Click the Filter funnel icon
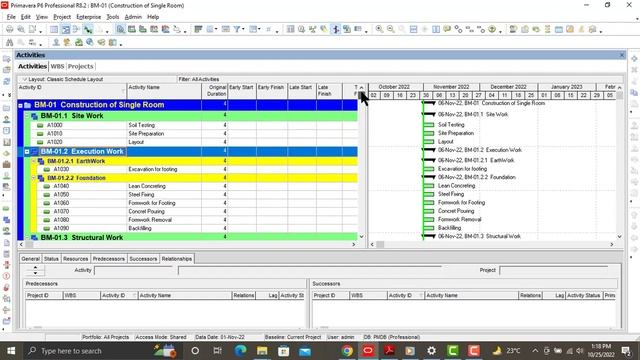 (x=237, y=29)
